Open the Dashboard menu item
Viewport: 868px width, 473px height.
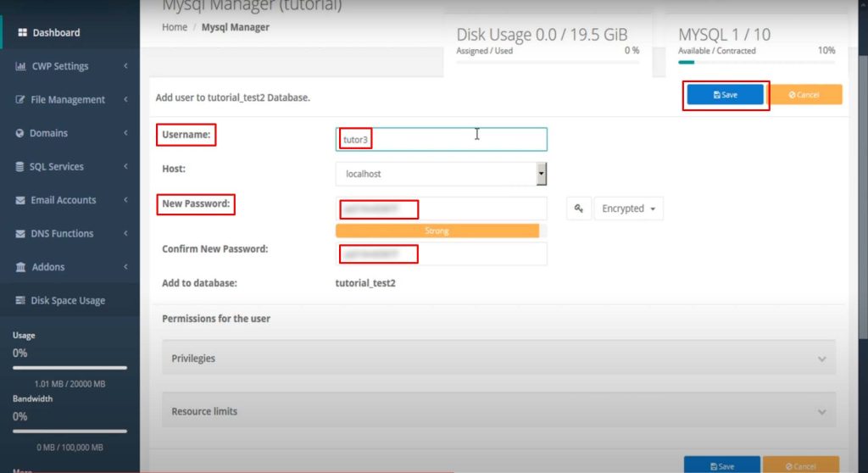pos(56,33)
